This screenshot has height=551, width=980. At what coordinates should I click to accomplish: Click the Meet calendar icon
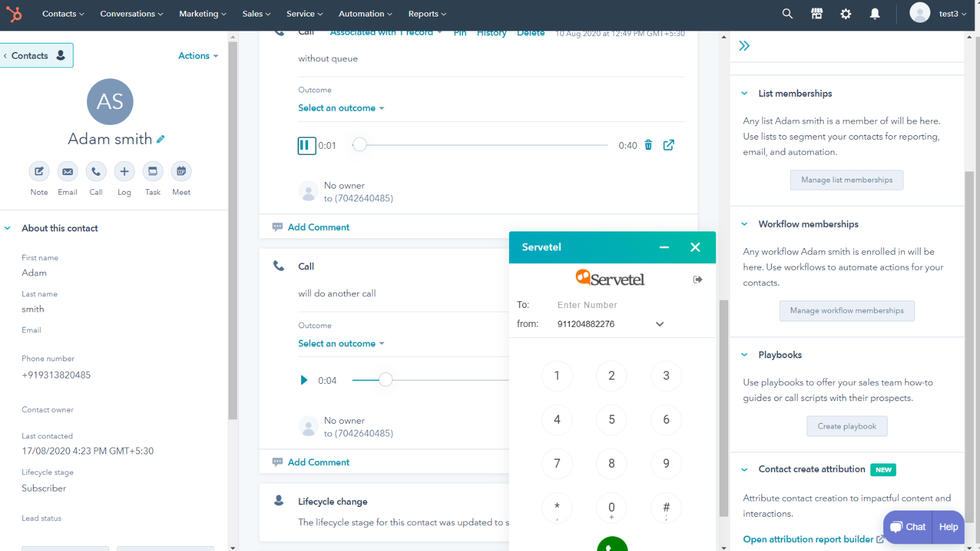tap(181, 171)
